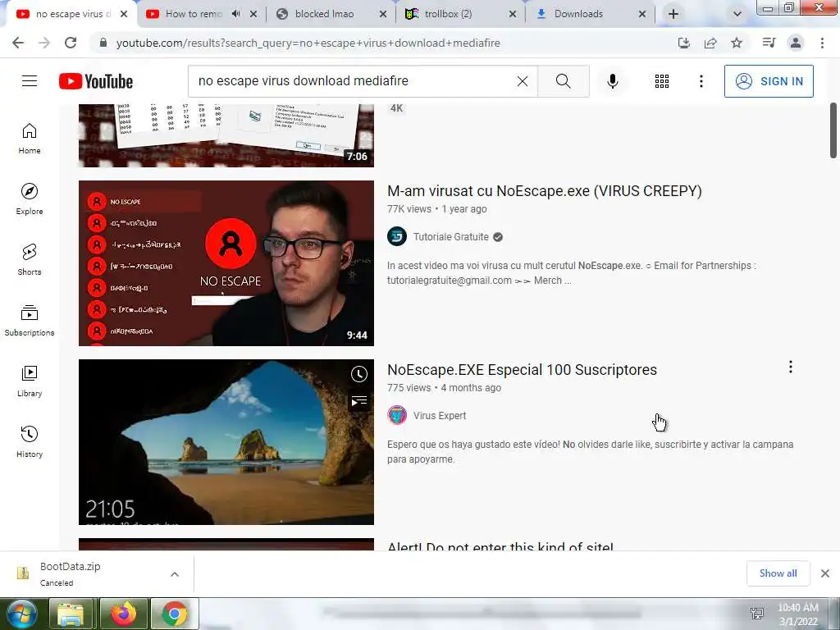
Task: Mute the audio on 'How to remo' tab
Action: 235,14
